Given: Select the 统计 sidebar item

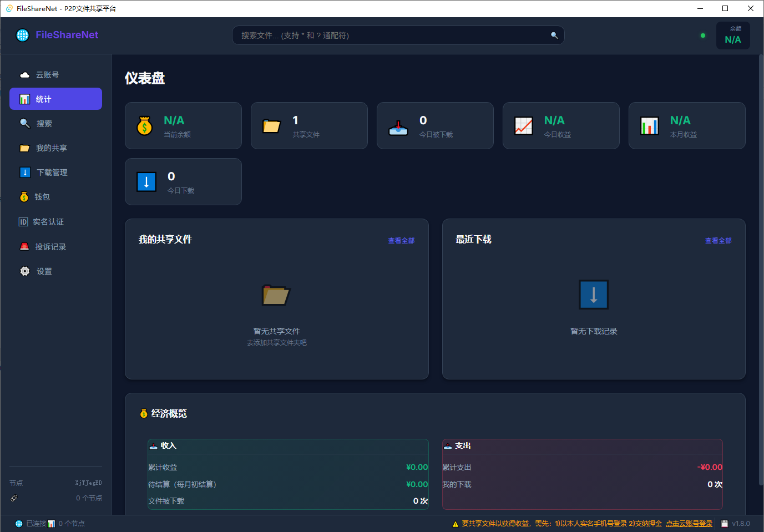Looking at the screenshot, I should (x=55, y=99).
